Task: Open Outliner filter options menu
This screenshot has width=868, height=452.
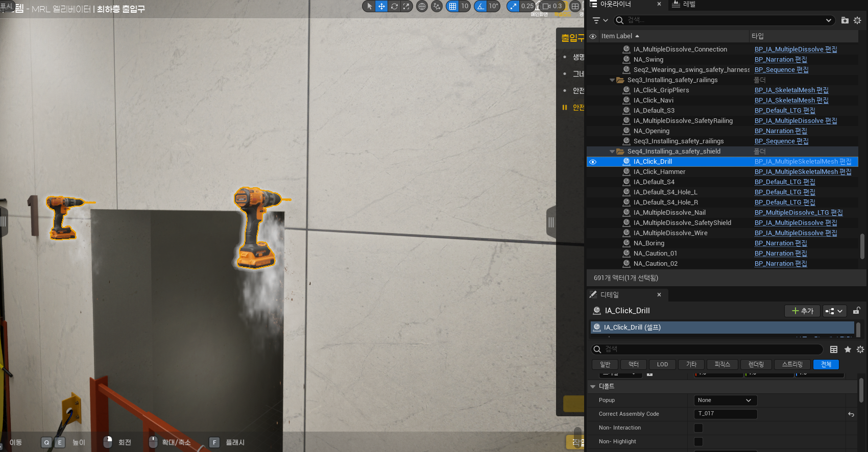Action: coord(600,20)
